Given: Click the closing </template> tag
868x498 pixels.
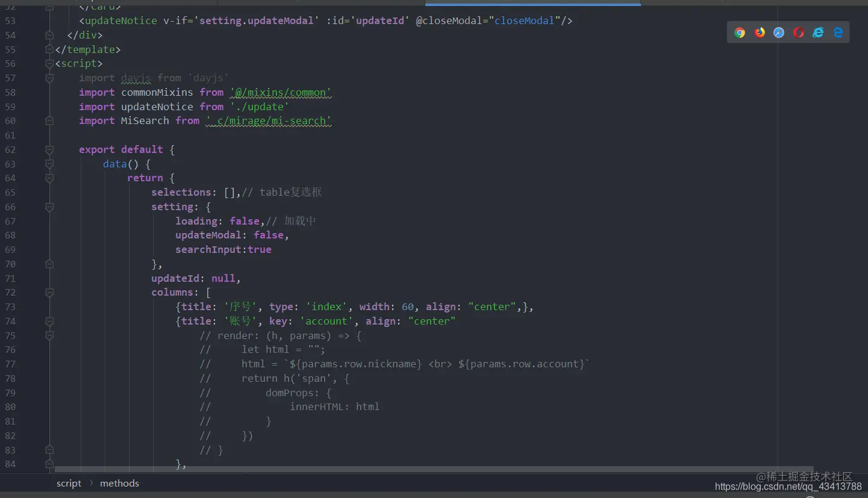Looking at the screenshot, I should (88, 49).
